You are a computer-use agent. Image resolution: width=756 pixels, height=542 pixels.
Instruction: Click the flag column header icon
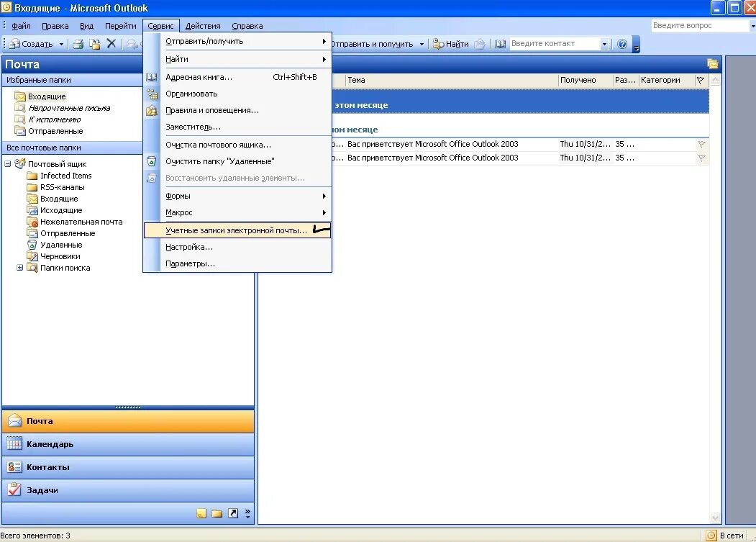coord(701,80)
